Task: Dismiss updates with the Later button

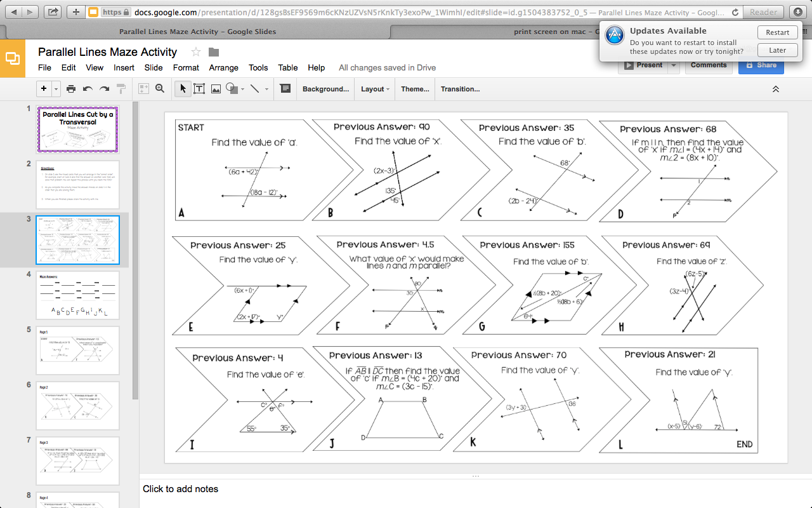Action: [x=777, y=50]
